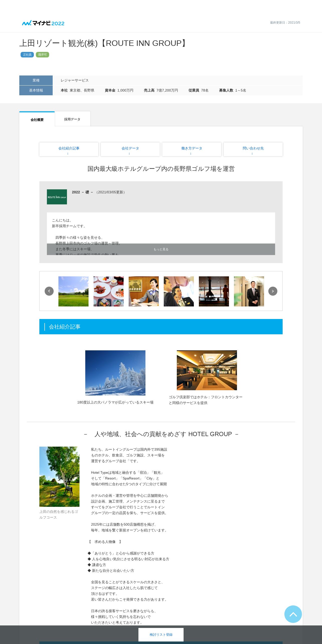Click the headline 国内最大級ホテルグループ内の長野県ゴルフ場を運営
The height and width of the screenshot is (644, 322).
point(161,169)
